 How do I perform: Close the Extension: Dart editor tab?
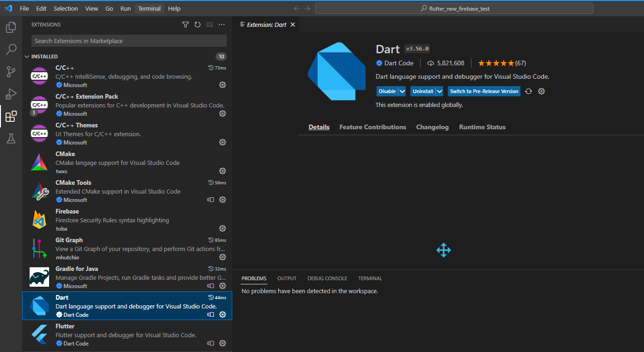coord(292,25)
